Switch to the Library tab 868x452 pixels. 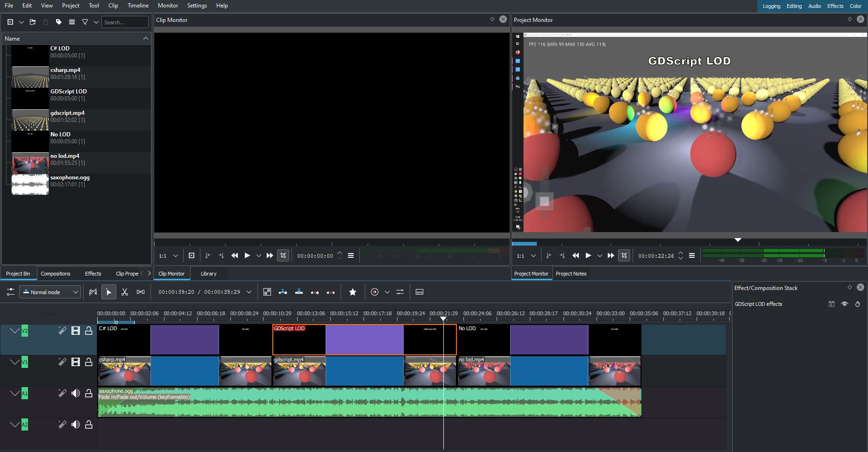click(x=208, y=274)
